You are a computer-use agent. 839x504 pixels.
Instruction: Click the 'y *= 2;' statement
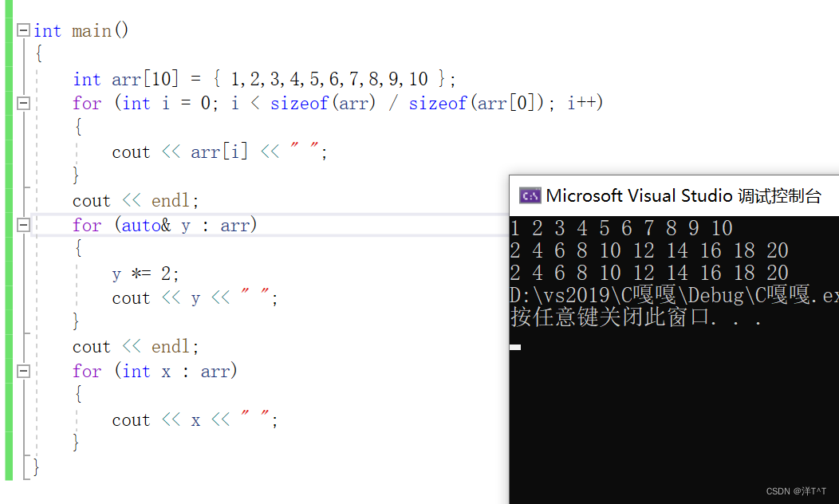(145, 274)
